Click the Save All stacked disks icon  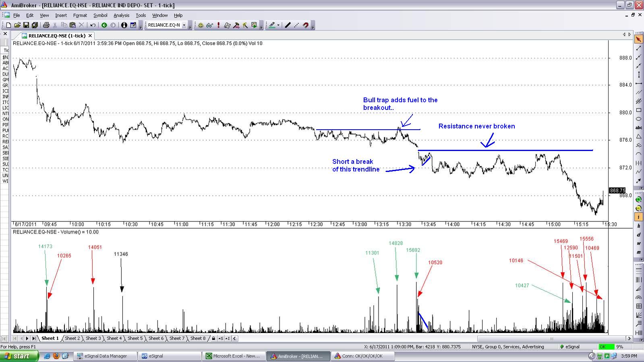tap(35, 25)
